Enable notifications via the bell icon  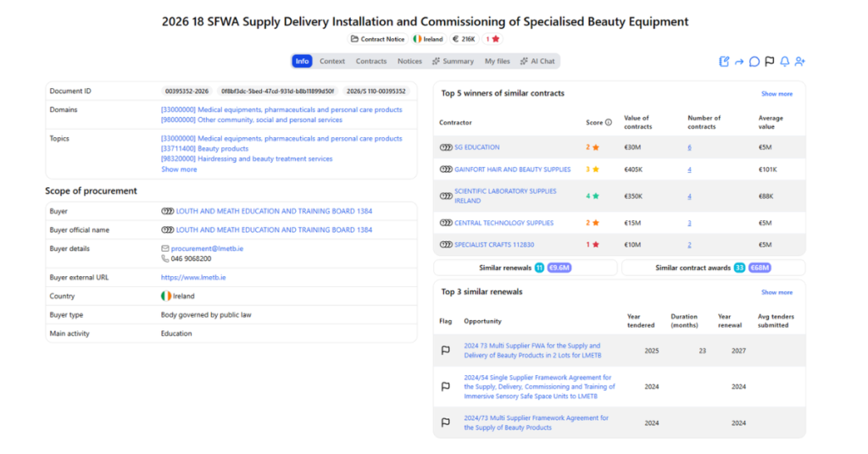[x=784, y=61]
